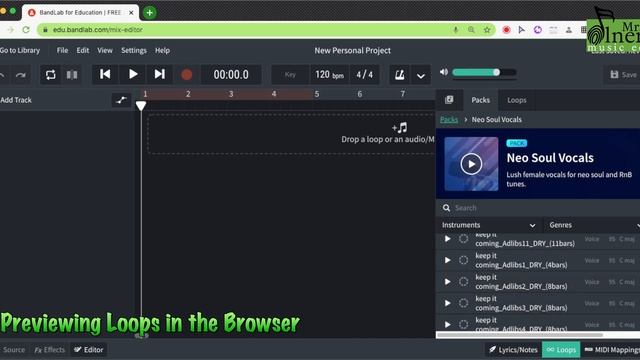Change the 120 bpm tempo
This screenshot has width=640, height=360.
(x=329, y=75)
